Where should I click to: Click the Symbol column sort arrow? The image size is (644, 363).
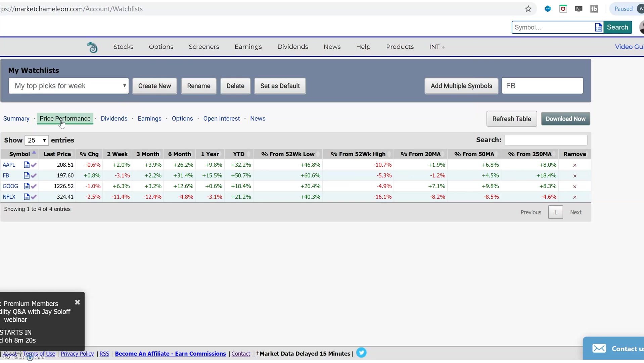(34, 152)
